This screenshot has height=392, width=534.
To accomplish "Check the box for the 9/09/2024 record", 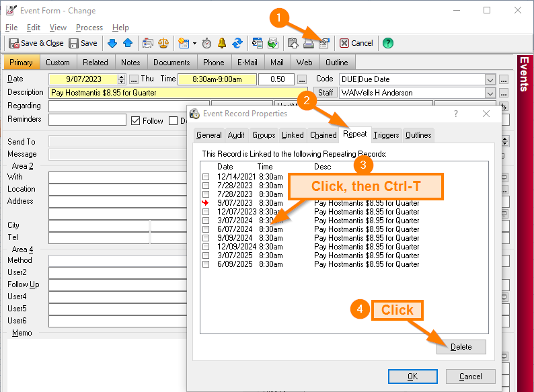I will (206, 238).
